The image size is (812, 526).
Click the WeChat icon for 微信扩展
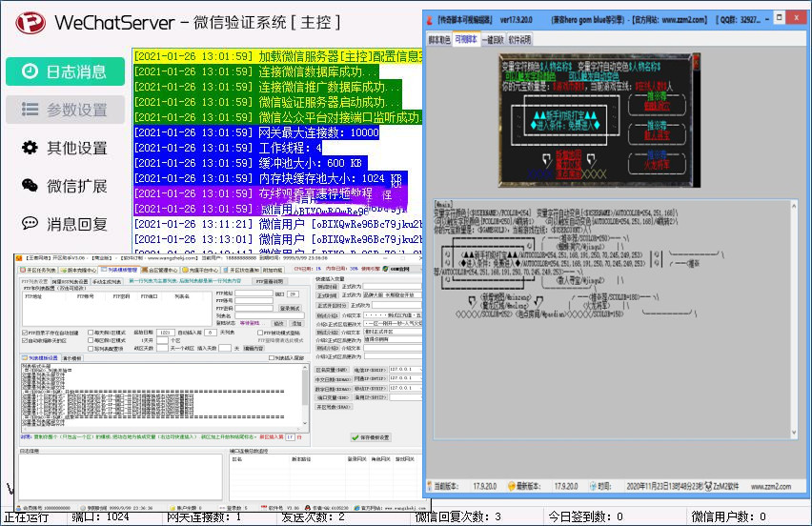tap(30, 186)
